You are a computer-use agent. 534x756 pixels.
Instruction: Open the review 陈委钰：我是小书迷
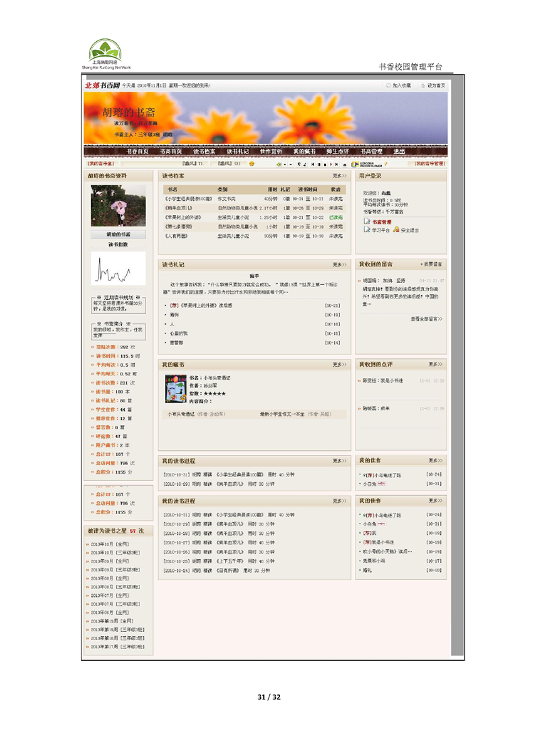coord(382,381)
